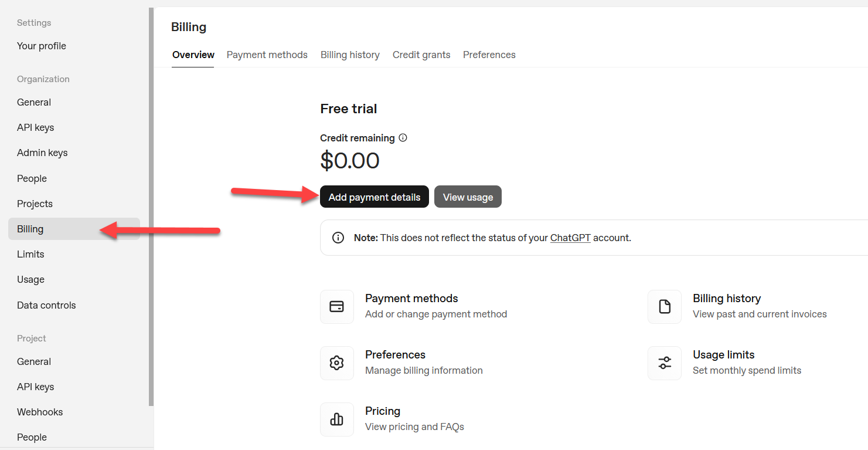Click the sidebar vertical scrollbar

[151, 205]
